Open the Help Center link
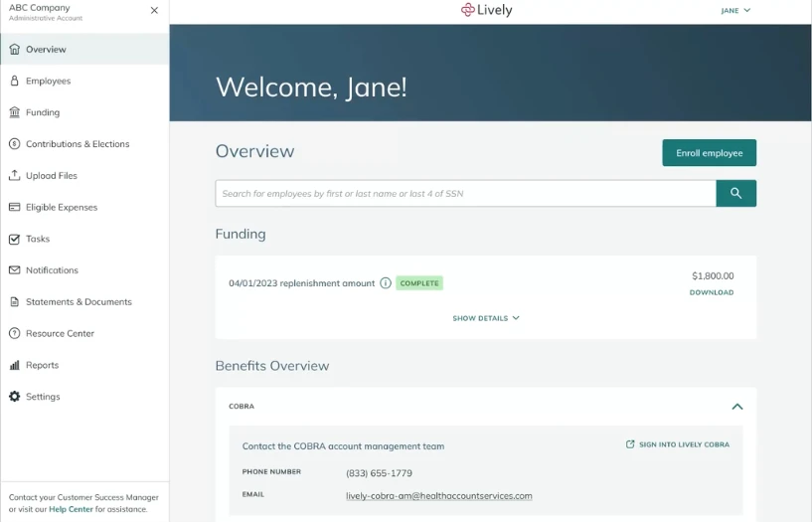This screenshot has width=812, height=522. pyautogui.click(x=71, y=509)
